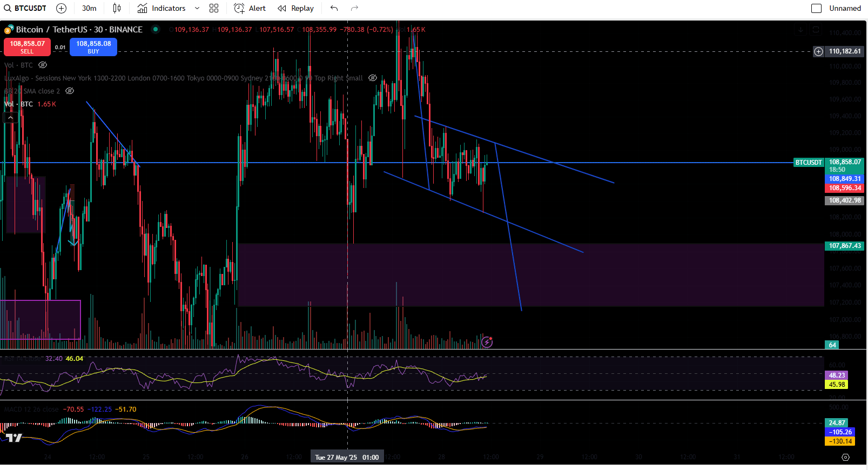Select the MACD 12 26 close legend
This screenshot has width=868, height=470.
(31, 409)
